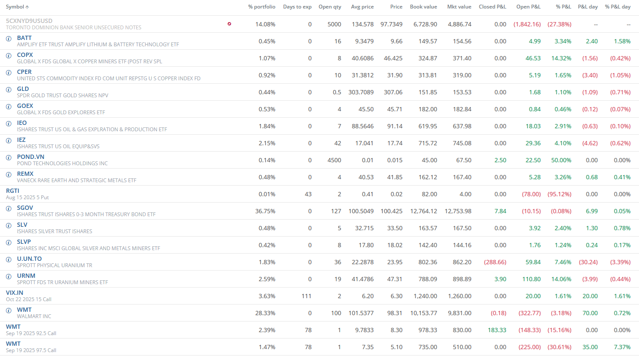Open IEZ symbol link
The image size is (639, 364).
pos(21,140)
